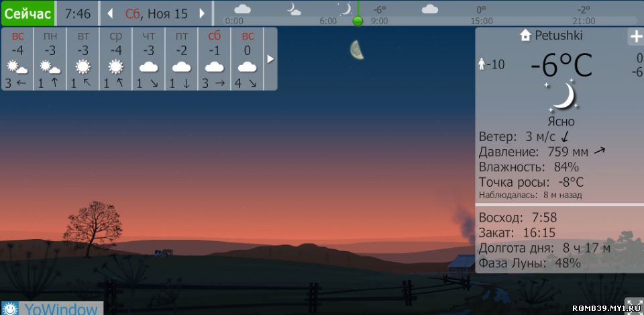This screenshot has height=315, width=644.
Task: Click the crescent moon weather icon above "Ясно"
Action: tap(561, 97)
